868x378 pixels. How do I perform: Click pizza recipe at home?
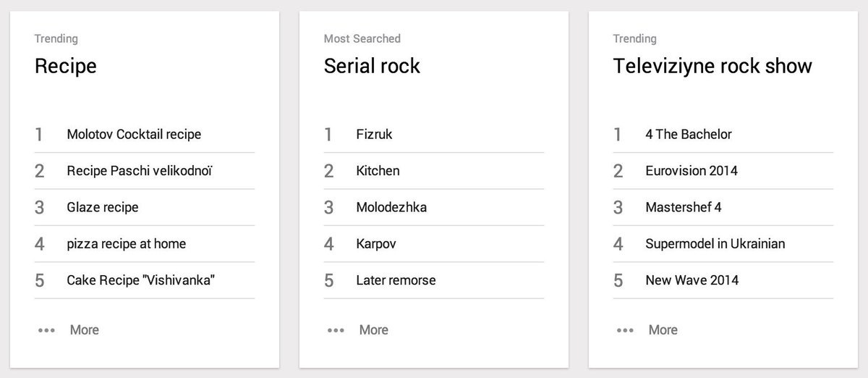point(126,244)
